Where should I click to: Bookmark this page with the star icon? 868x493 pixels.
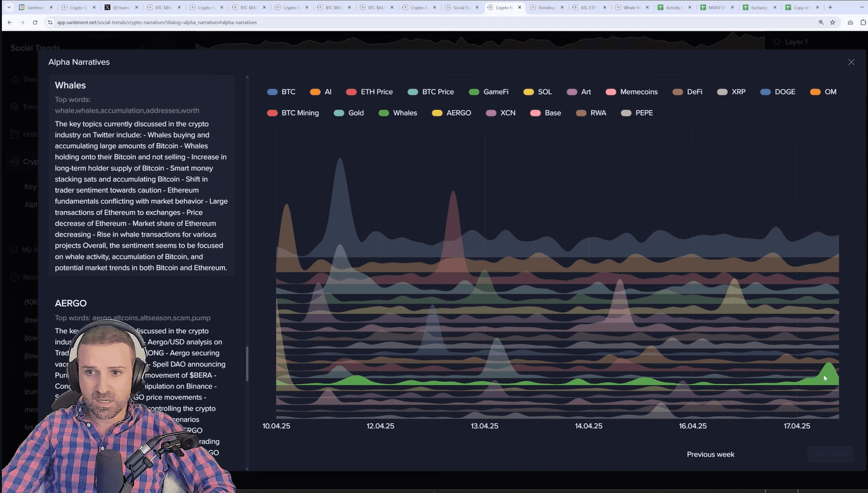832,22
